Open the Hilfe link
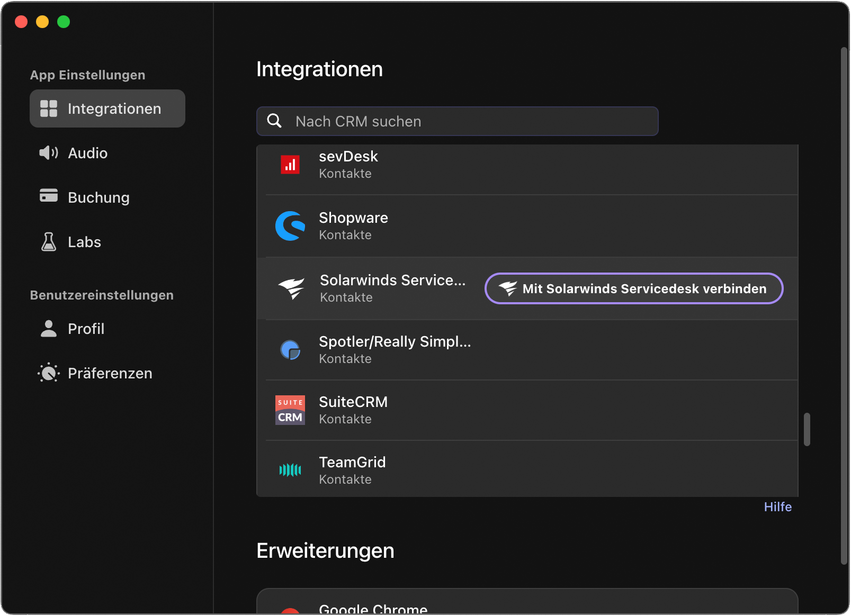The height and width of the screenshot is (616, 851). tap(777, 507)
